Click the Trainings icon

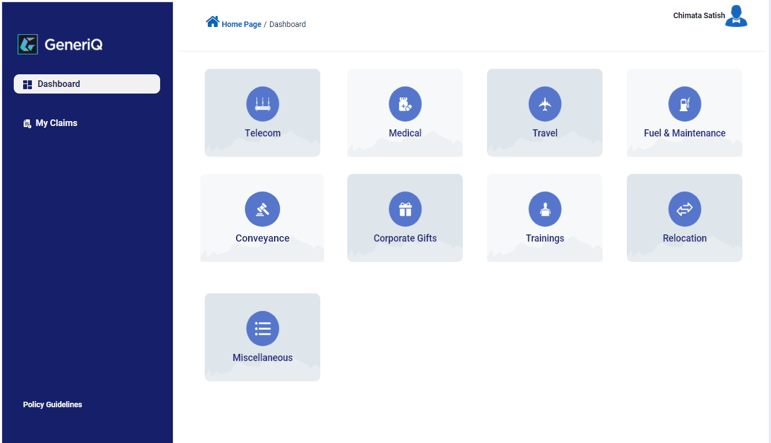545,209
